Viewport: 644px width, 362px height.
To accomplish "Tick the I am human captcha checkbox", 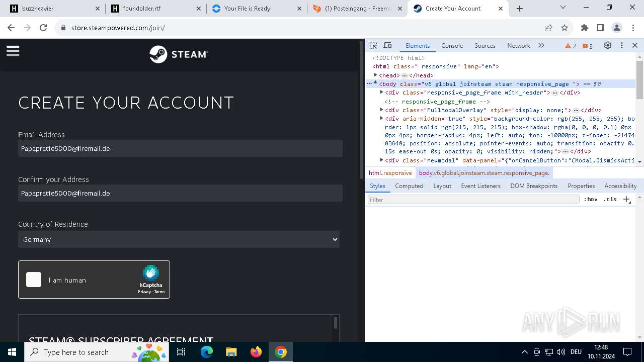I will point(34,280).
